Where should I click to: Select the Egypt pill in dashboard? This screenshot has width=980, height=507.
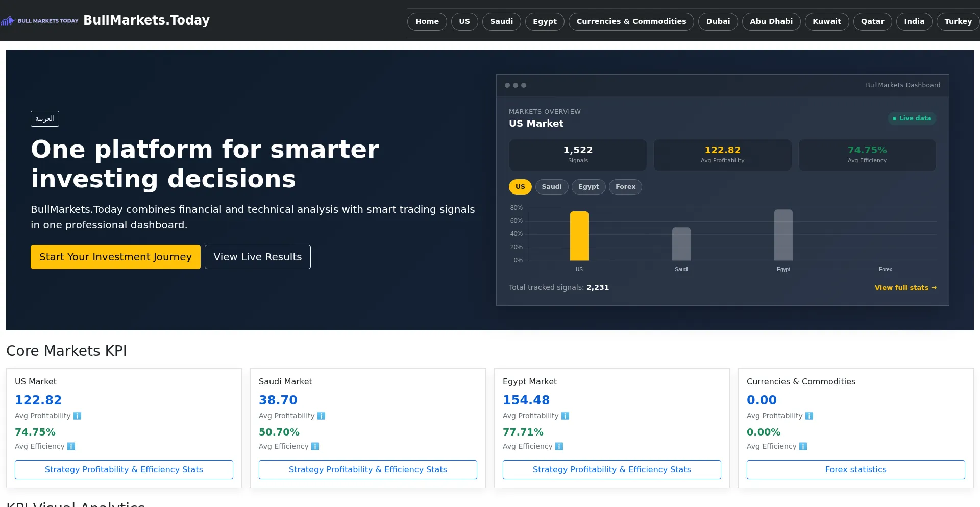tap(589, 187)
